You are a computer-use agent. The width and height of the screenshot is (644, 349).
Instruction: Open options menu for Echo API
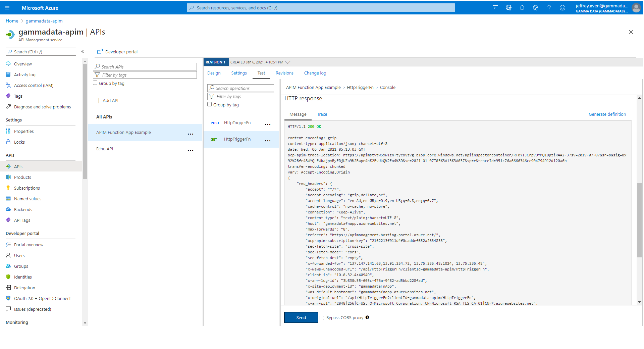[191, 150]
